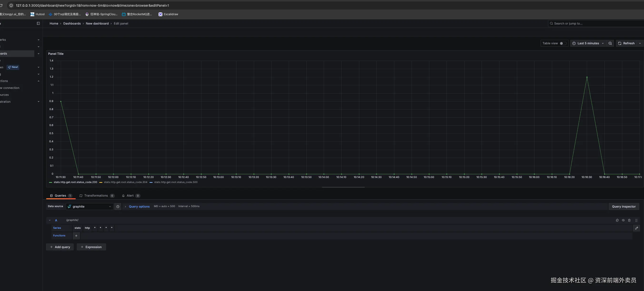Click status_code.500 blue legend color swatch
644x291 pixels.
(x=151, y=182)
